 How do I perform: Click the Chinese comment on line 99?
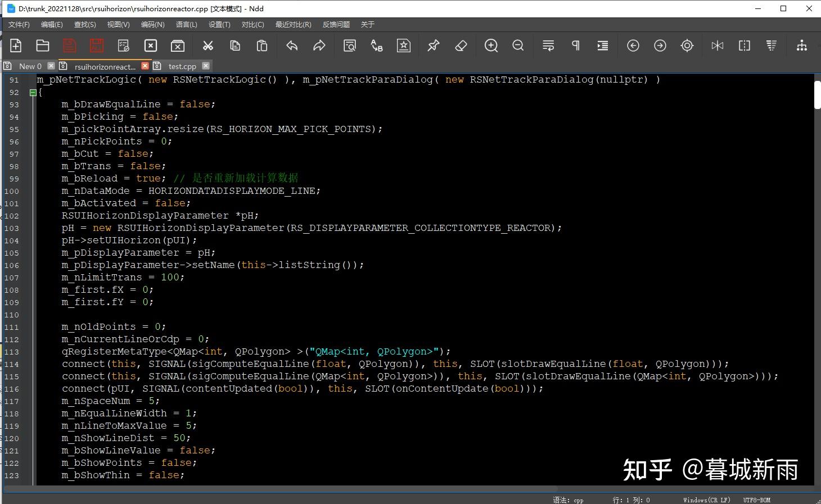[x=236, y=178]
